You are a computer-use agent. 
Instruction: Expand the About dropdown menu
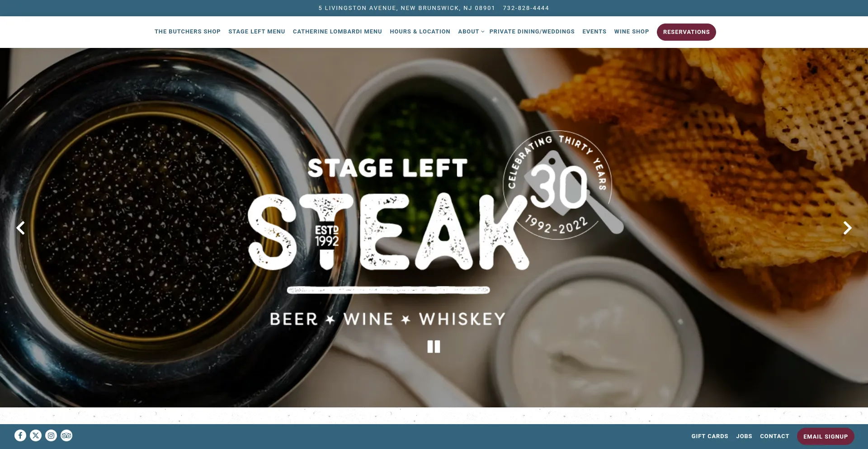click(x=471, y=32)
